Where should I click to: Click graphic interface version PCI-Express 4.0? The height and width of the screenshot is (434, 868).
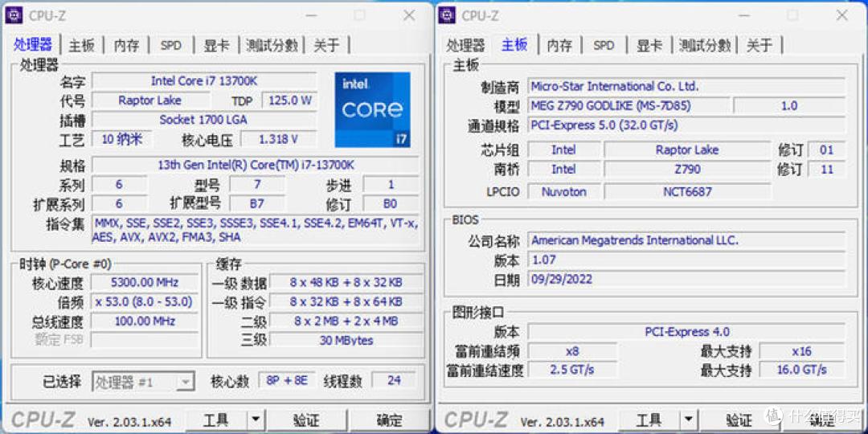pyautogui.click(x=686, y=332)
